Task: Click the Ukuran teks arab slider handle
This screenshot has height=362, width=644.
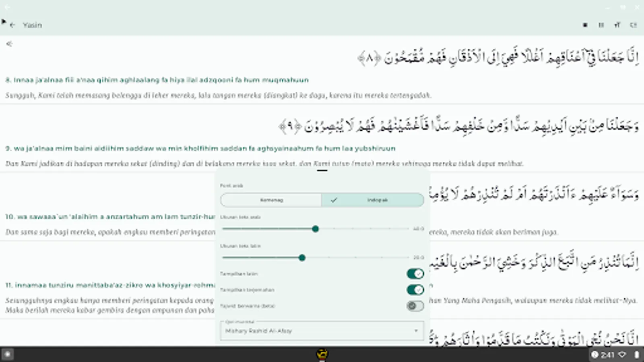Action: coord(316,228)
